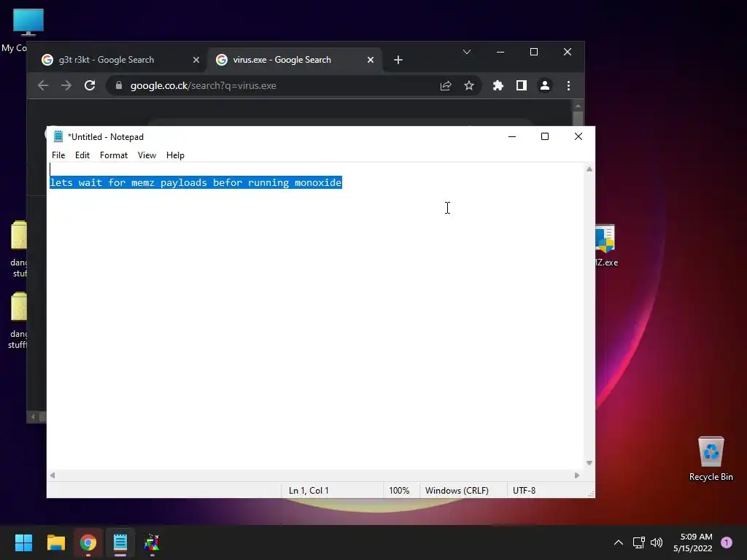This screenshot has height=560, width=747.
Task: Click the 100% zoom status entry
Action: [399, 491]
